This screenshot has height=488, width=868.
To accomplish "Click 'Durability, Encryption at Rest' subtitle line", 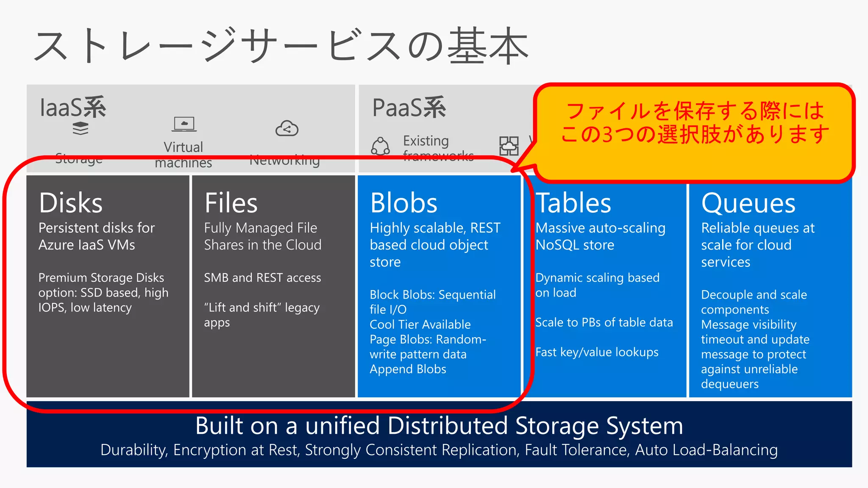I will click(x=439, y=450).
